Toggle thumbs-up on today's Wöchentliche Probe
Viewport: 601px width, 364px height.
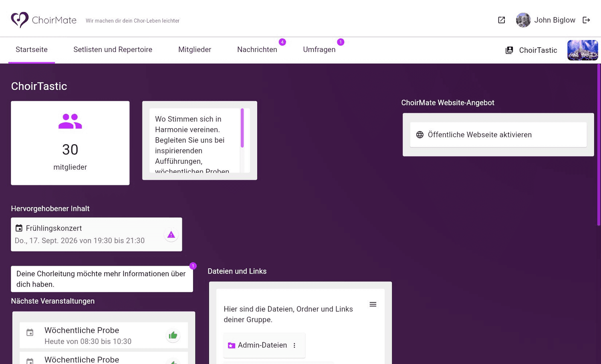click(173, 335)
